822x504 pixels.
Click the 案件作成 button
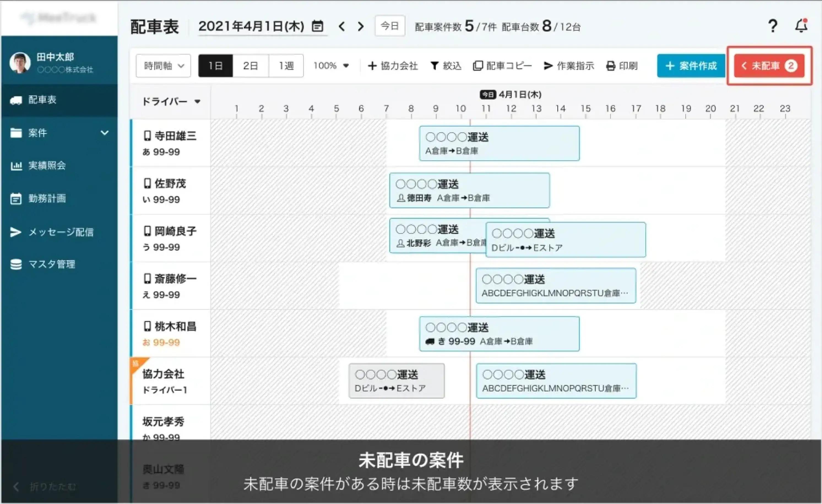(691, 66)
